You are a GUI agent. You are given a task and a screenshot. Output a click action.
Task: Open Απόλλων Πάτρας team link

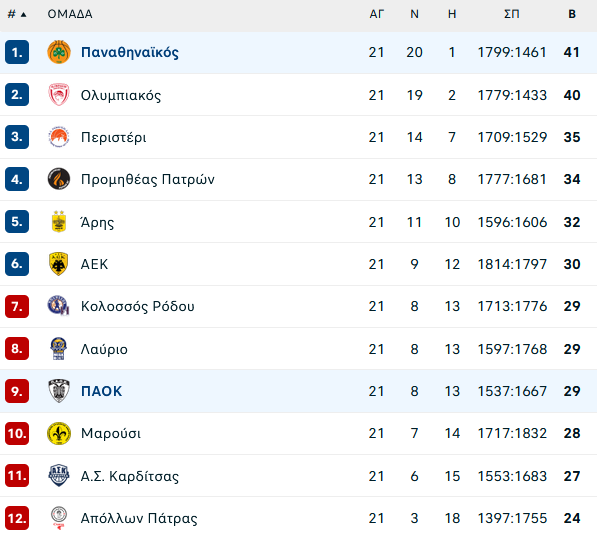(139, 518)
